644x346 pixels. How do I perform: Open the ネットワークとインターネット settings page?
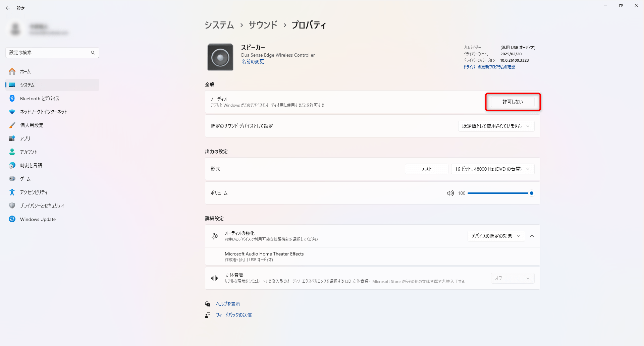(x=44, y=112)
